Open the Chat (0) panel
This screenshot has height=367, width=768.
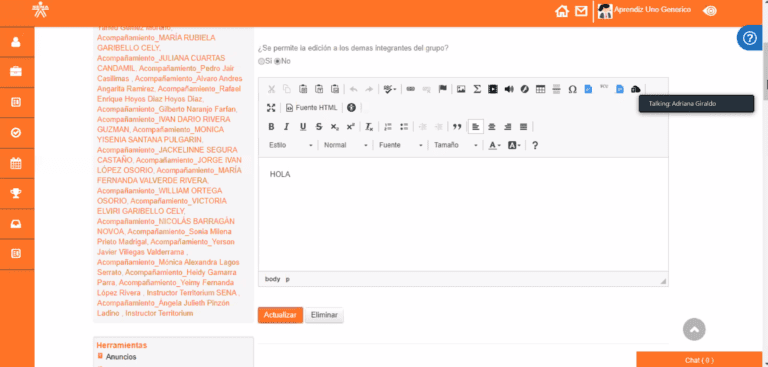[x=699, y=360]
